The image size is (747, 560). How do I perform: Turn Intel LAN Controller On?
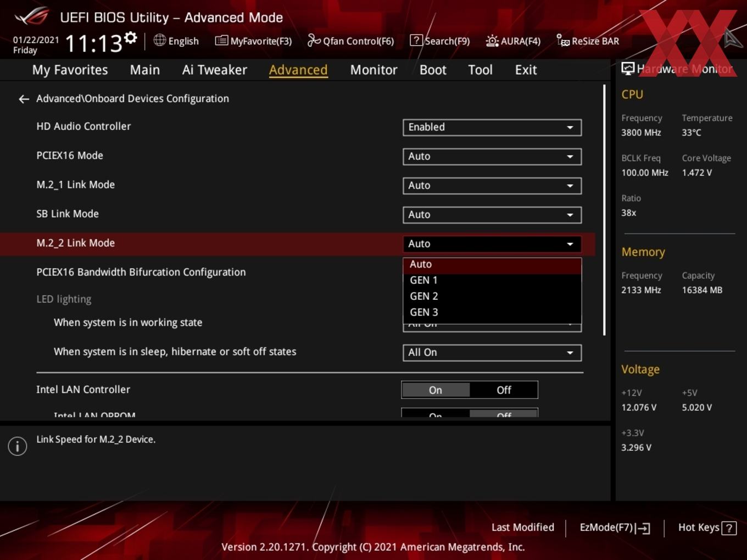pyautogui.click(x=436, y=390)
